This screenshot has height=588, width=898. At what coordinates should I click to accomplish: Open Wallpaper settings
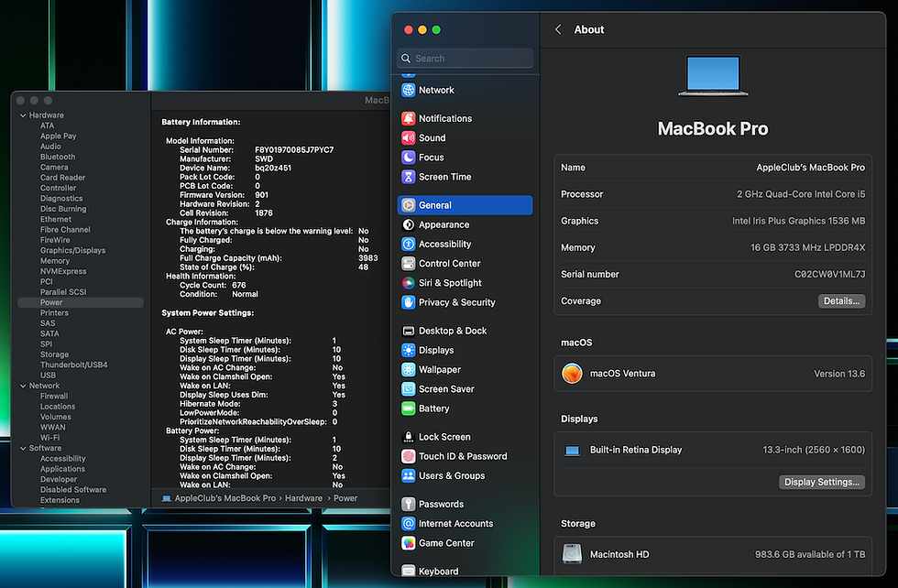pyautogui.click(x=465, y=370)
